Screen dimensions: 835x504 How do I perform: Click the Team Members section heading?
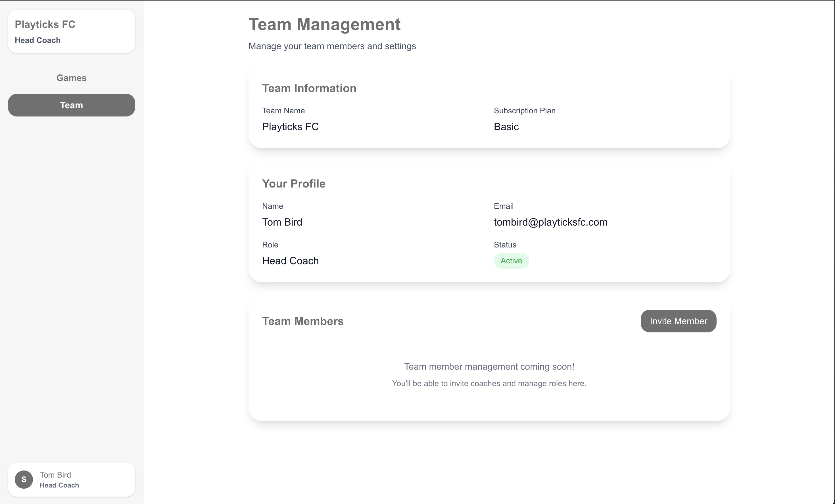click(x=303, y=321)
